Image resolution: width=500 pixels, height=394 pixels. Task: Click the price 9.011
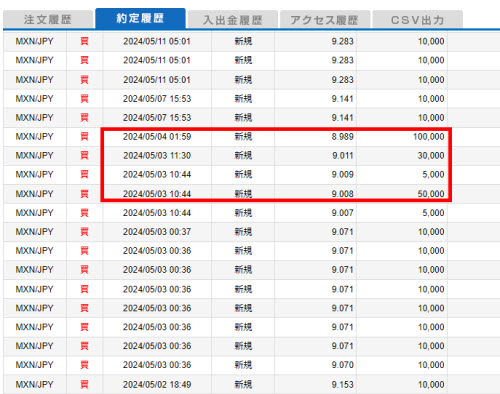click(342, 156)
